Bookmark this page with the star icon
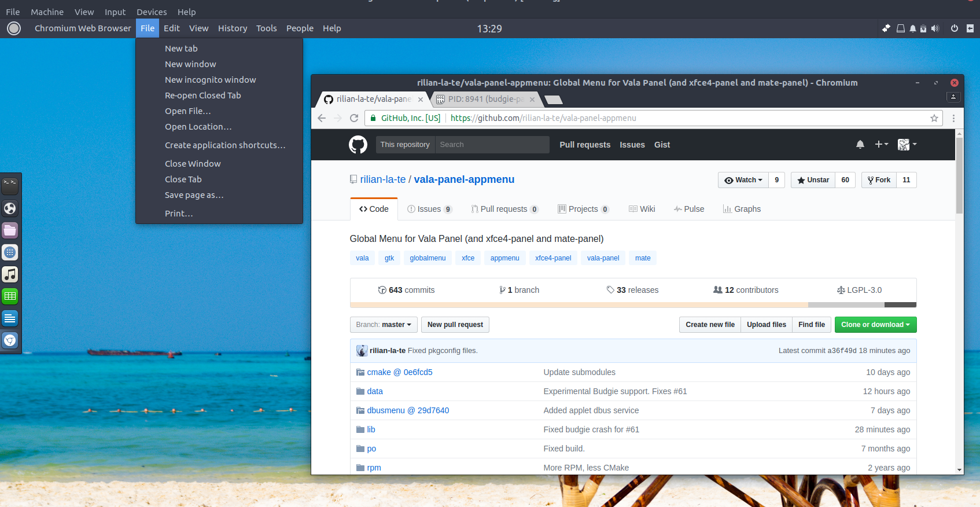980x507 pixels. coord(934,118)
